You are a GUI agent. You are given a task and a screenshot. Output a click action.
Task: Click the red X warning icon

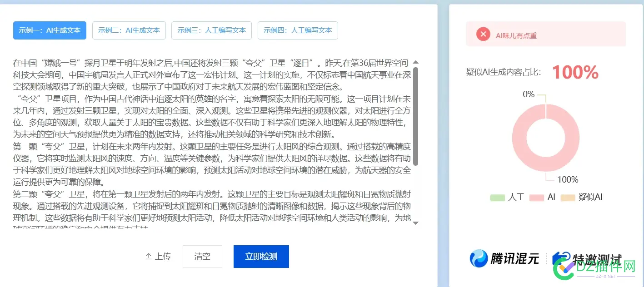coord(483,34)
